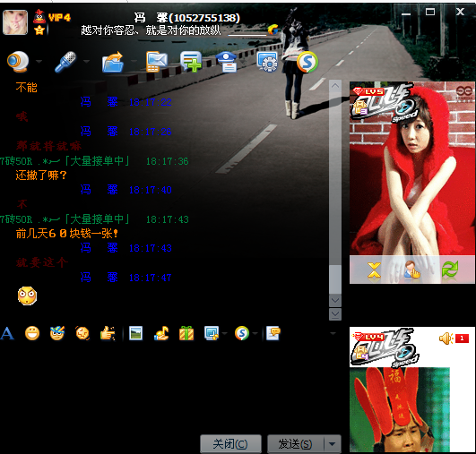Create a discussion group with the chat-plus icon
The image size is (476, 454).
191,62
